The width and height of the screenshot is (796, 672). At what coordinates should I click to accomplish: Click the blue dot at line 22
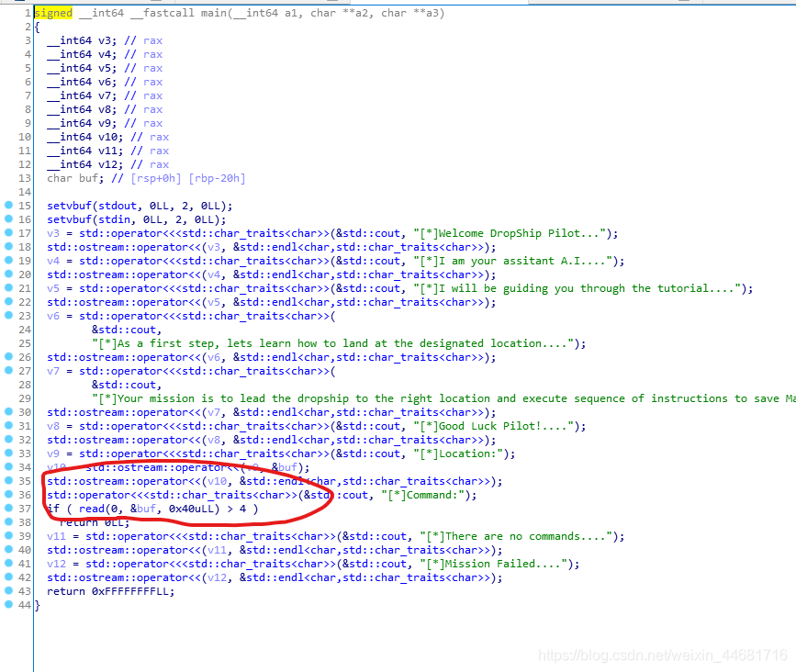click(x=8, y=301)
